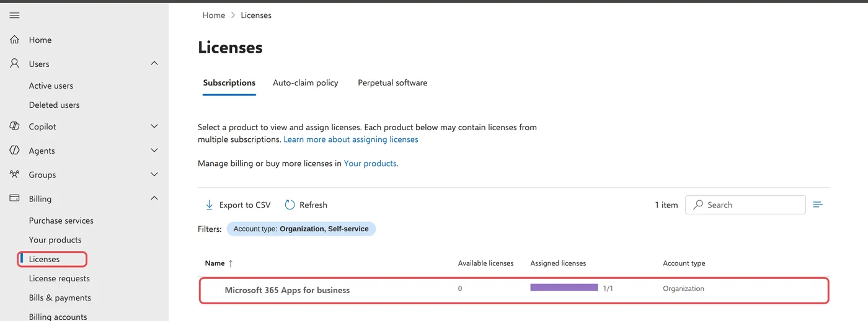Follow Learn more about assigning licenses link

351,139
